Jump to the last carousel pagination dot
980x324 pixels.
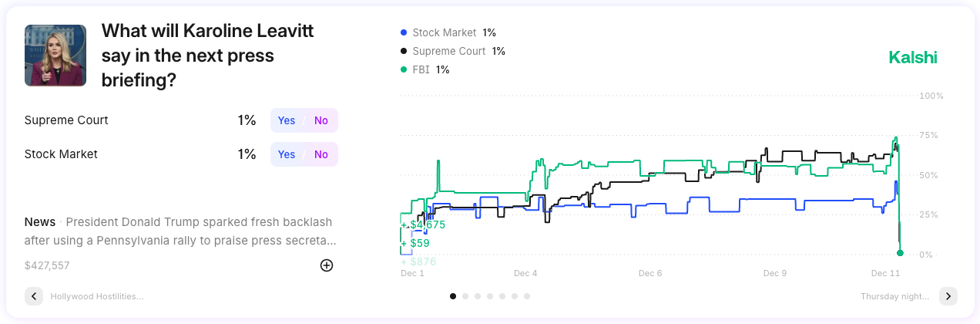click(527, 295)
